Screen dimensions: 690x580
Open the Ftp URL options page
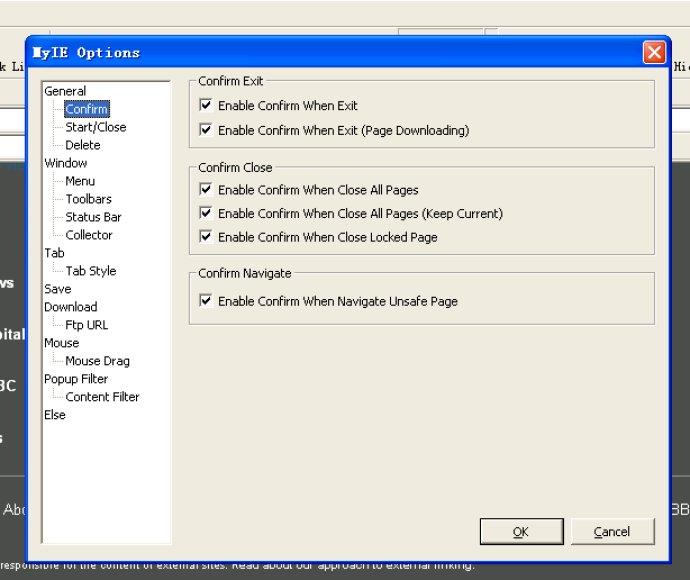click(x=87, y=325)
